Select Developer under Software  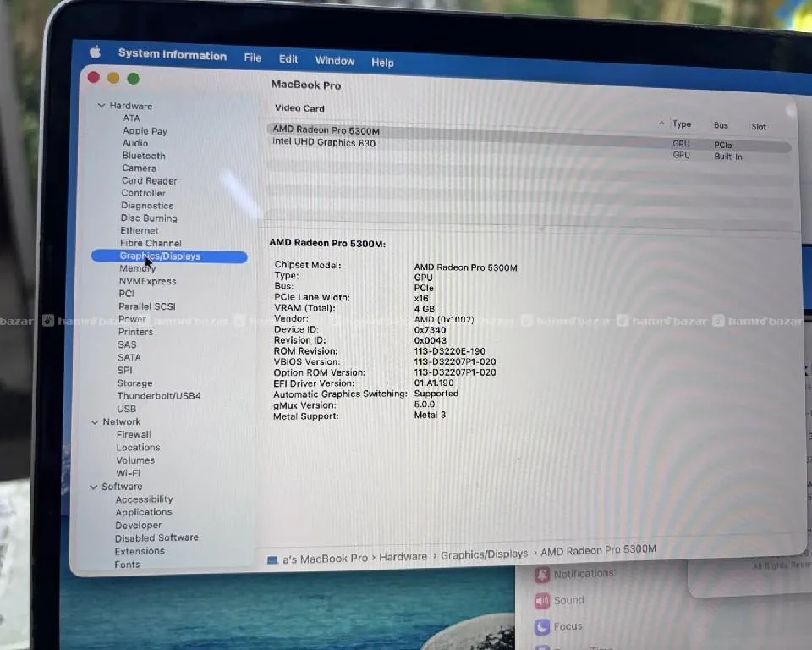(138, 525)
